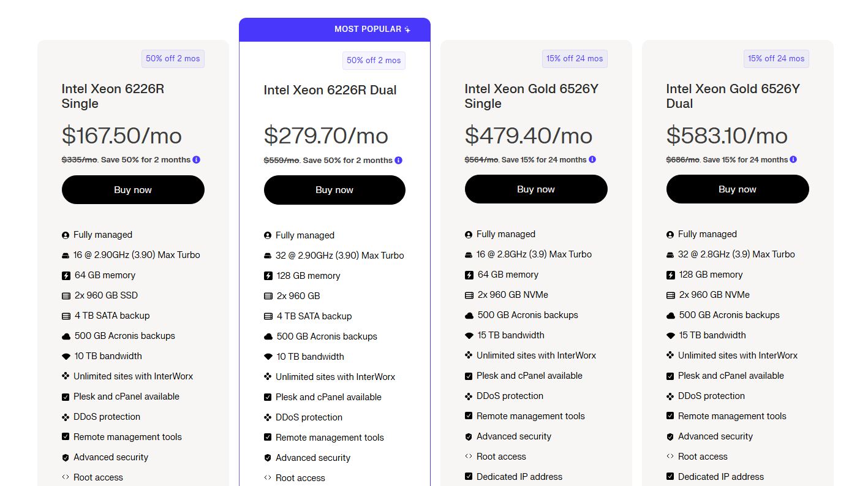This screenshot has width=868, height=486.
Task: Click storage icon beside 2x 960 GB SSD
Action: click(66, 296)
